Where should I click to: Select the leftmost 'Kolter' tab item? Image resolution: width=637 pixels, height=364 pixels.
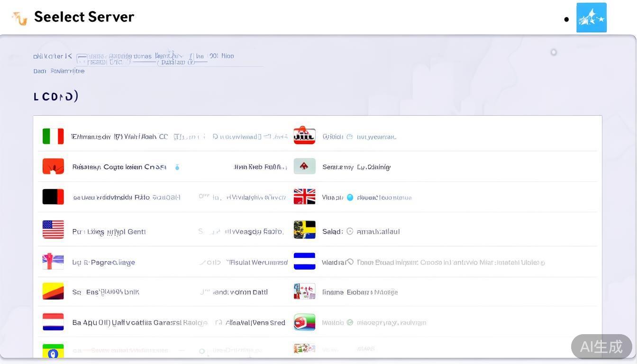point(53,56)
